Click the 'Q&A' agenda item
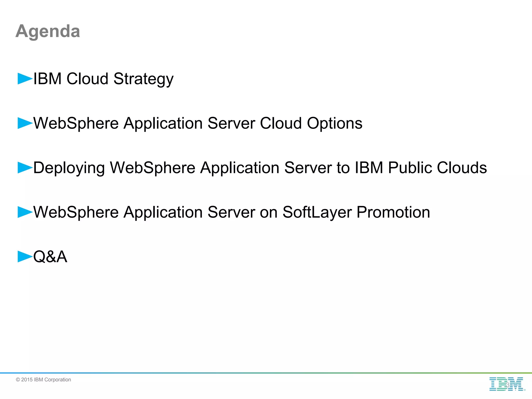 pos(50,257)
